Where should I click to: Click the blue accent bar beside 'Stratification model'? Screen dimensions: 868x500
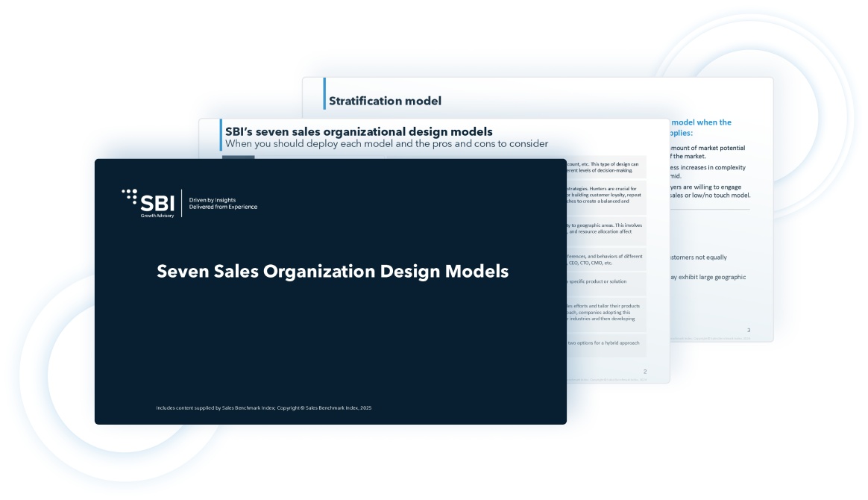(x=324, y=94)
